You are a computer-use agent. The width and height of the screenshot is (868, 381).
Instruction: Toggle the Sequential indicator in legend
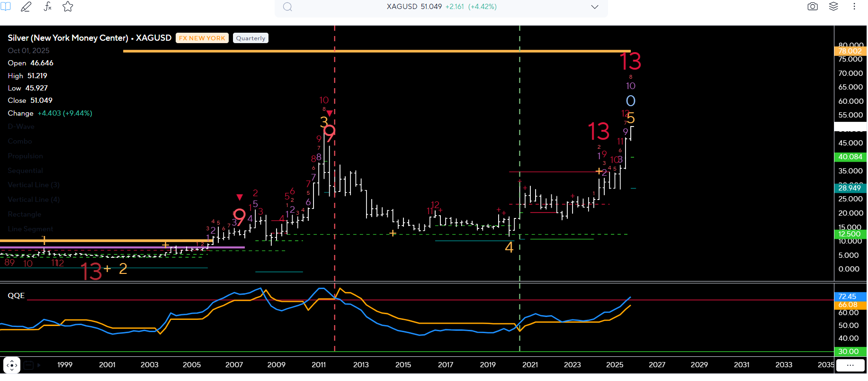(x=25, y=171)
